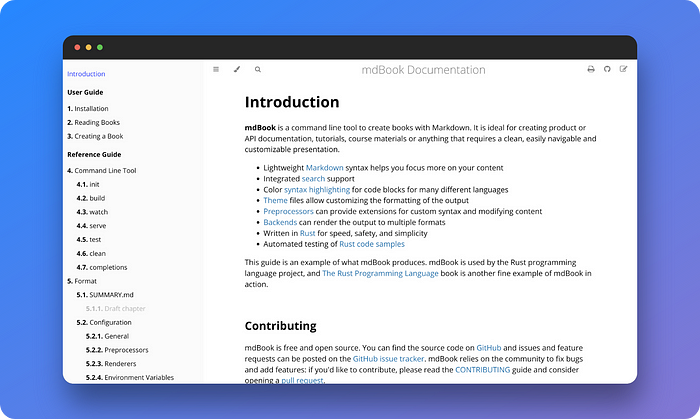Open chapter 3. Creating a Book

point(95,136)
